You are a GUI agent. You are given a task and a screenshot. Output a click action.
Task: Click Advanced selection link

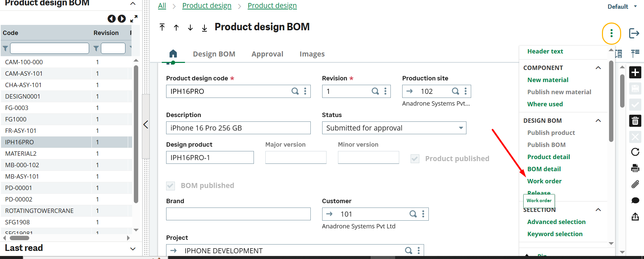pyautogui.click(x=556, y=222)
